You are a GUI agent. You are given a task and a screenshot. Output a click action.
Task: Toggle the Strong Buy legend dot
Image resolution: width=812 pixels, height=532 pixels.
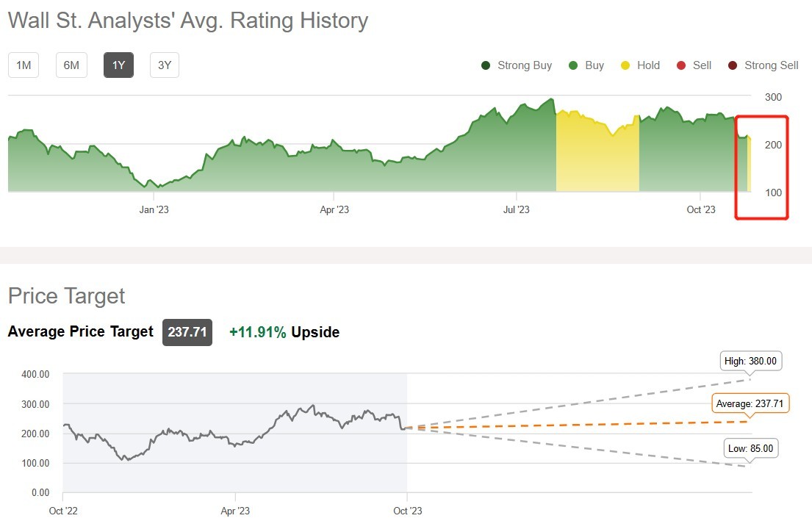(486, 65)
